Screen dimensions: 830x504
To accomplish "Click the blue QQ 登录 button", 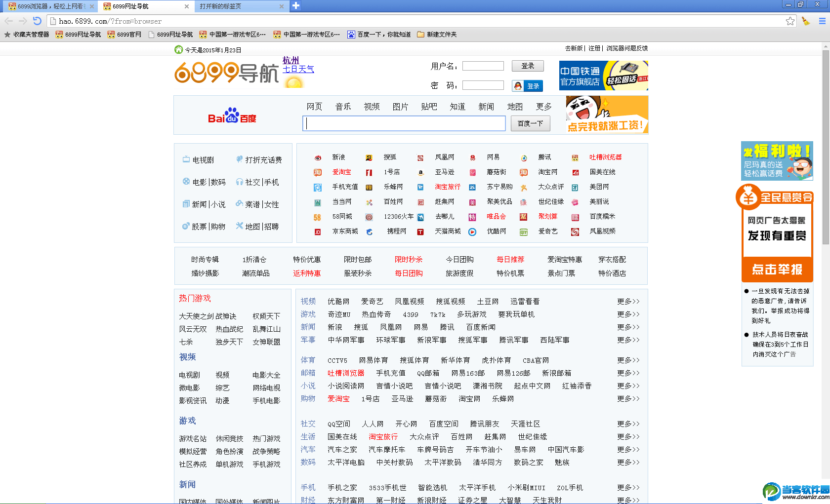I will pos(527,86).
